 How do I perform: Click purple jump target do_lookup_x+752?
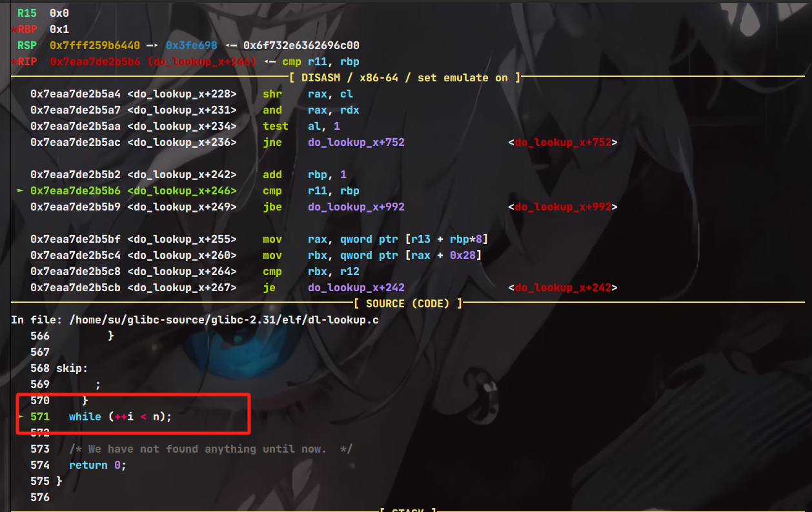(356, 142)
